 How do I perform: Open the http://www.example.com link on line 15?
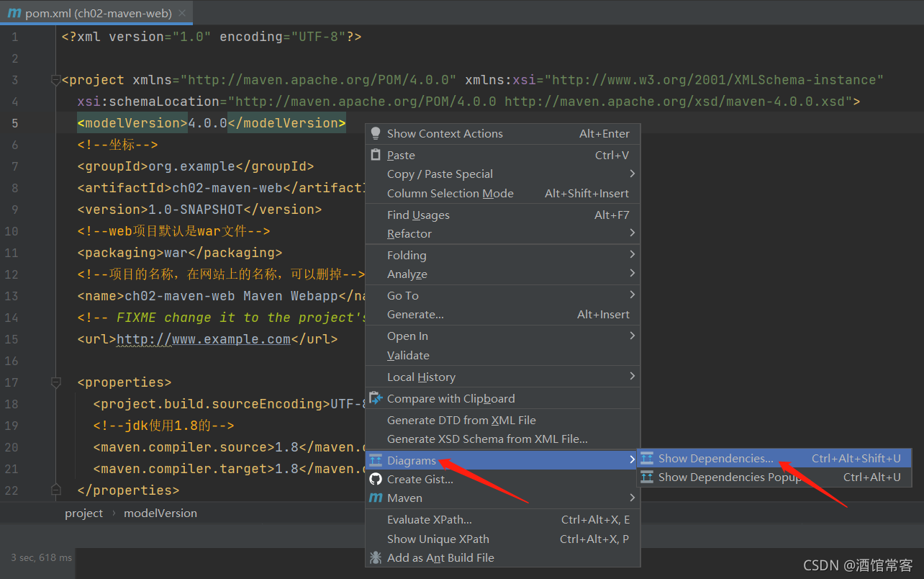tap(204, 339)
